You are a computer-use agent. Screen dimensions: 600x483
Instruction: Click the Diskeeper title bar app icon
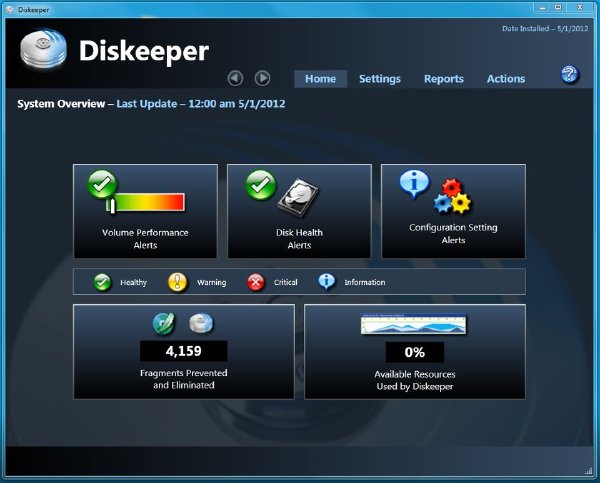point(11,10)
